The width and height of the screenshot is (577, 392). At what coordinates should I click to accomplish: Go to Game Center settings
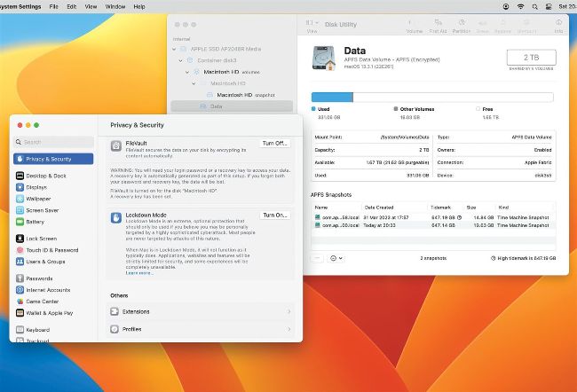coord(44,301)
